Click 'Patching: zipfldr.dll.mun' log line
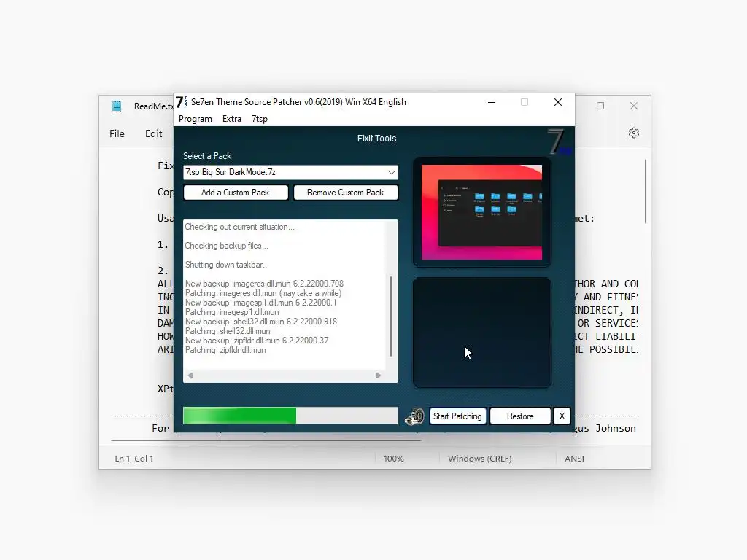The image size is (747, 560). 226,351
